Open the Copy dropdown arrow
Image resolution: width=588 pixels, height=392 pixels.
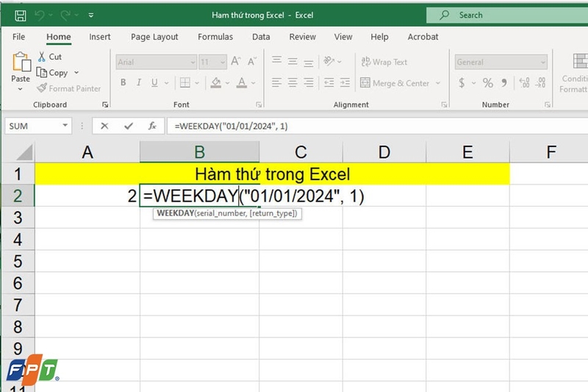coord(76,72)
